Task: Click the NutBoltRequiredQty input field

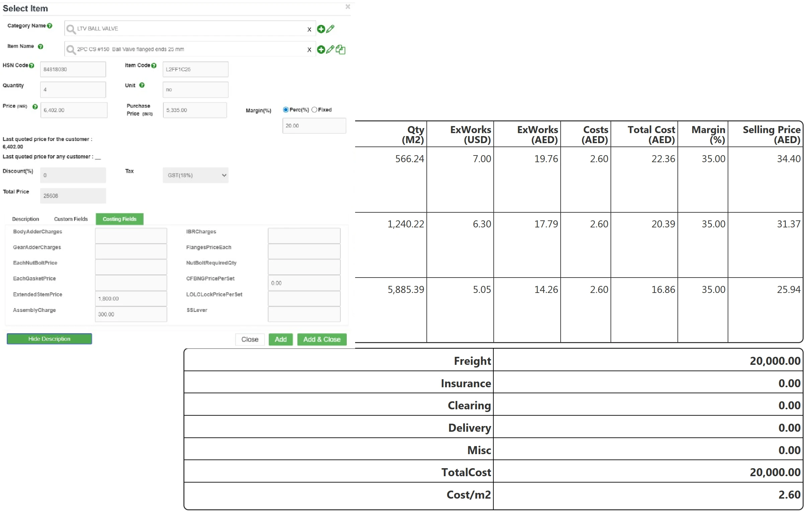Action: coord(304,267)
